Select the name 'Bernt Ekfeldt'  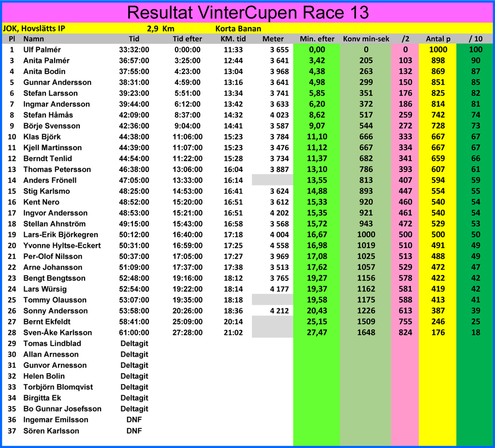47,322
